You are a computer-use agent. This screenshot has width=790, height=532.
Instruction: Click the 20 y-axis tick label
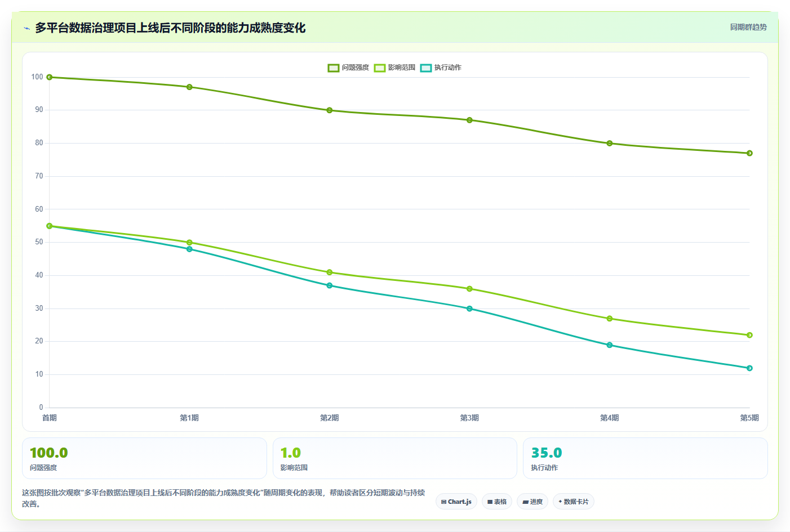tap(39, 341)
